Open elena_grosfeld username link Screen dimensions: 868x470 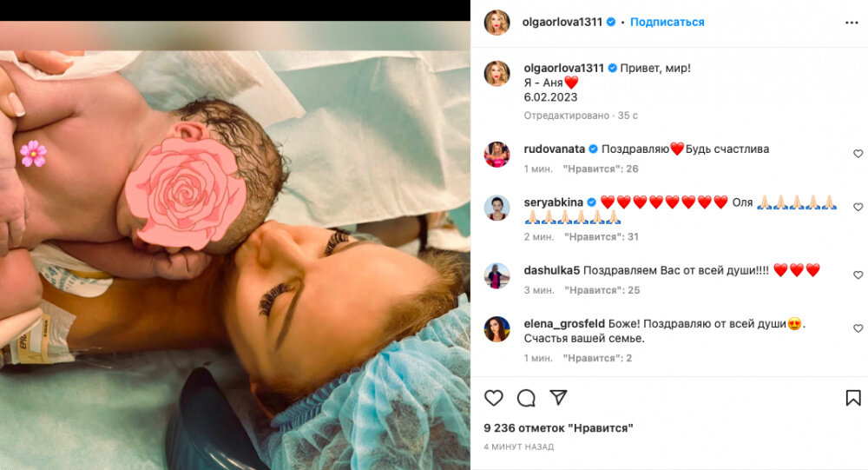(x=564, y=324)
